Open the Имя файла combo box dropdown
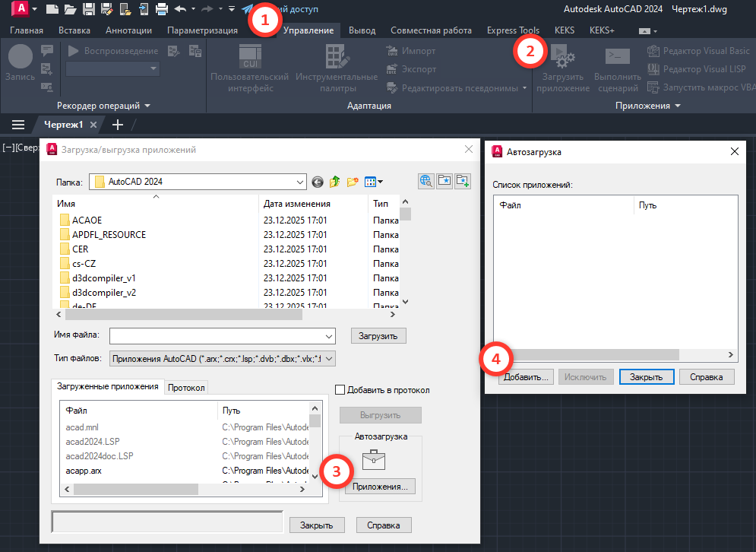The height and width of the screenshot is (552, 756). coord(329,336)
